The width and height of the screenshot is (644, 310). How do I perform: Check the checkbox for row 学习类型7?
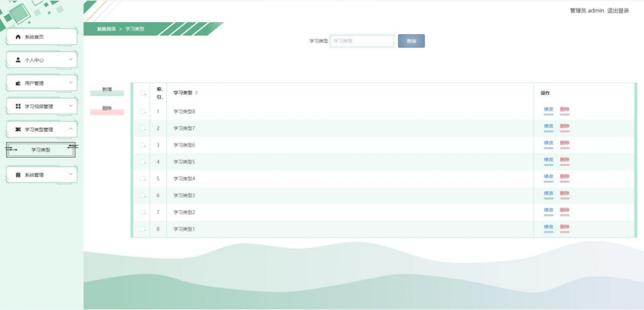[x=142, y=128]
